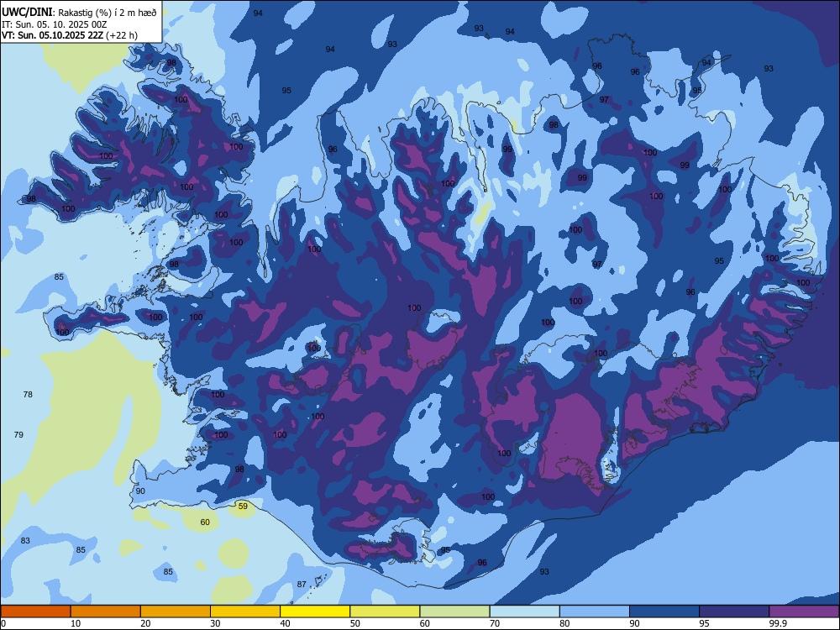Image resolution: width=840 pixels, height=630 pixels.
Task: Select the purple above-99.9 legend swatch
Action: click(804, 612)
